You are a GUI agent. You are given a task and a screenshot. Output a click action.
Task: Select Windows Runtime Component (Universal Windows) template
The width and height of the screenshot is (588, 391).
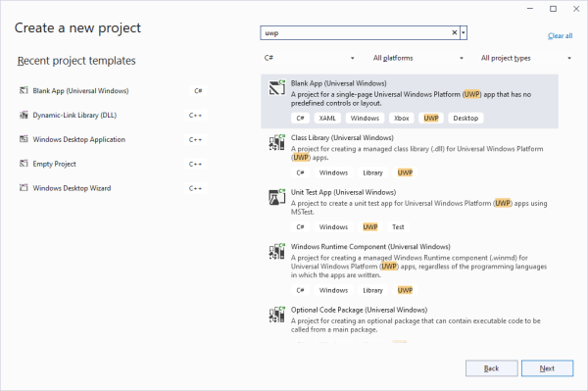pyautogui.click(x=410, y=269)
